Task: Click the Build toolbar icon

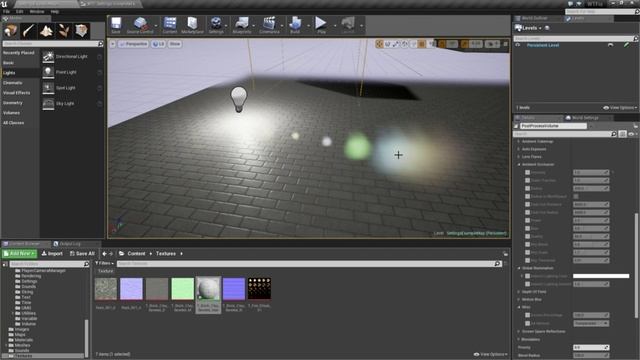Action: click(295, 25)
